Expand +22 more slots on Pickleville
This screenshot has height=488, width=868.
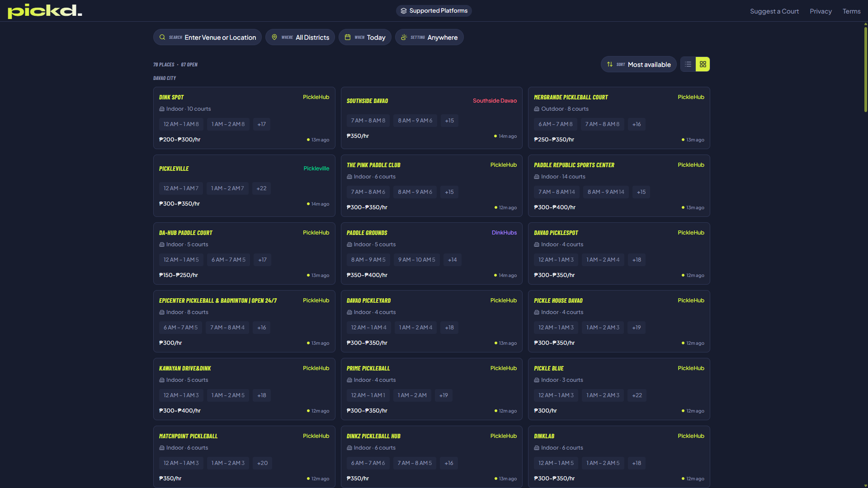pyautogui.click(x=261, y=188)
